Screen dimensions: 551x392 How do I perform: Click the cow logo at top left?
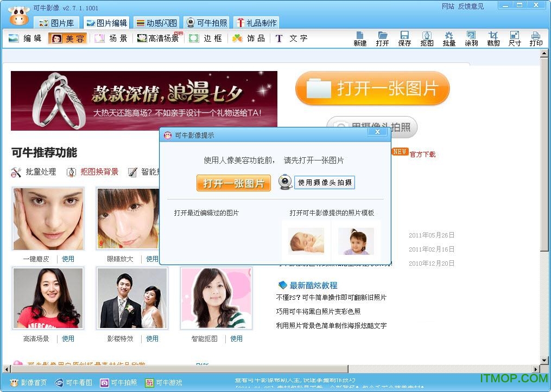(x=18, y=15)
